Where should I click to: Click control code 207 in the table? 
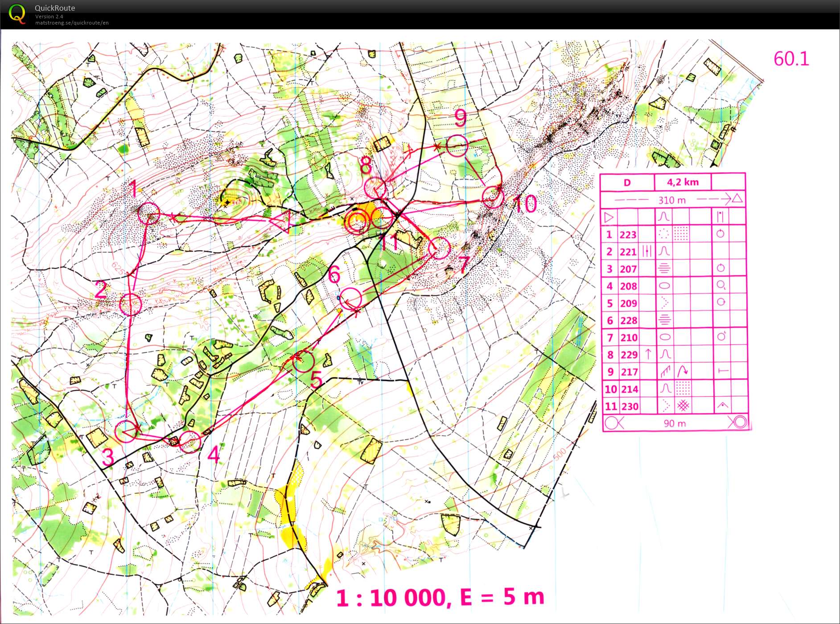coord(628,269)
